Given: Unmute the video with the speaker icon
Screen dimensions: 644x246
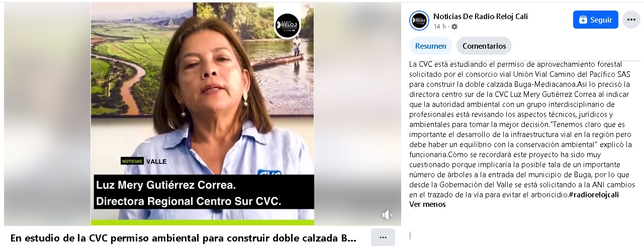Looking at the screenshot, I should pyautogui.click(x=387, y=215).
